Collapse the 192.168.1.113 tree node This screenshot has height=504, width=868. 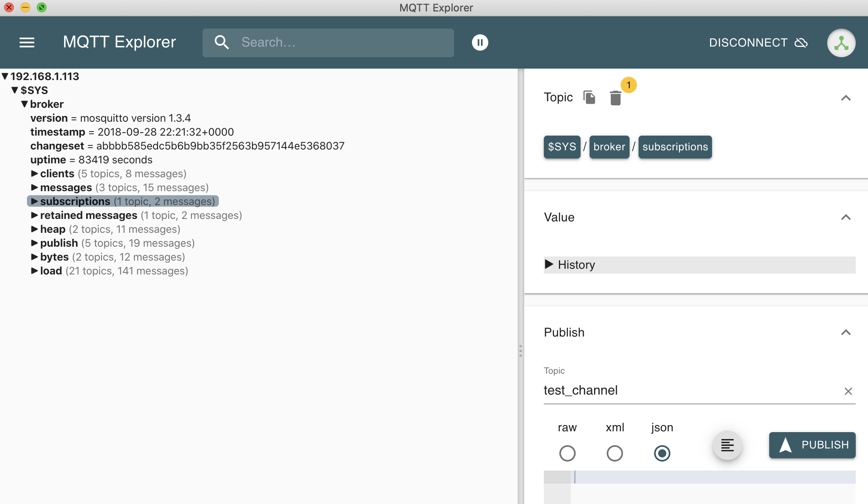click(x=5, y=76)
